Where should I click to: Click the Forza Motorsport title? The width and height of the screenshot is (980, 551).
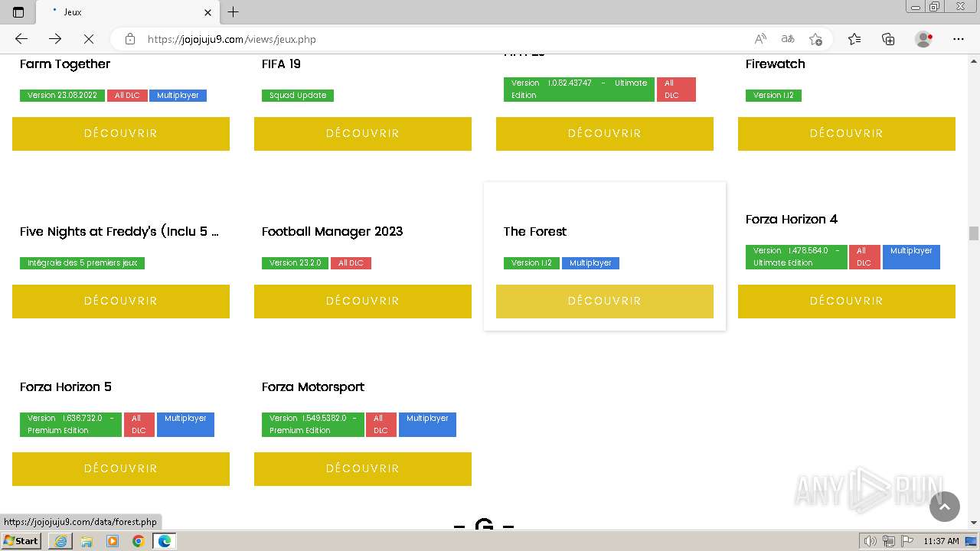pos(313,387)
